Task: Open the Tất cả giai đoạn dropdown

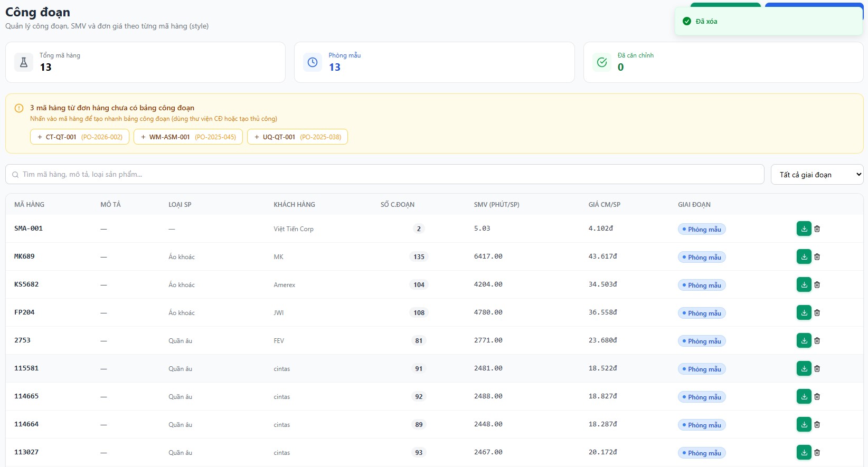Action: pos(817,175)
